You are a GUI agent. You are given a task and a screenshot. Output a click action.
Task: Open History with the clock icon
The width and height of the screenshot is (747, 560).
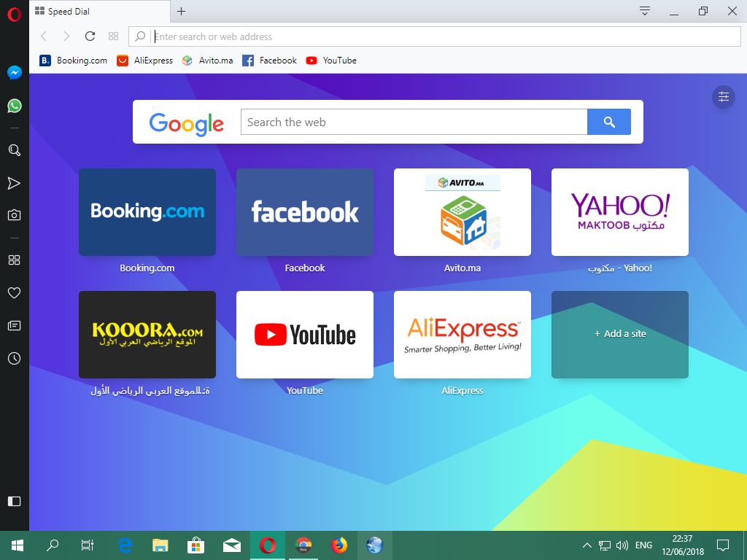pyautogui.click(x=15, y=359)
